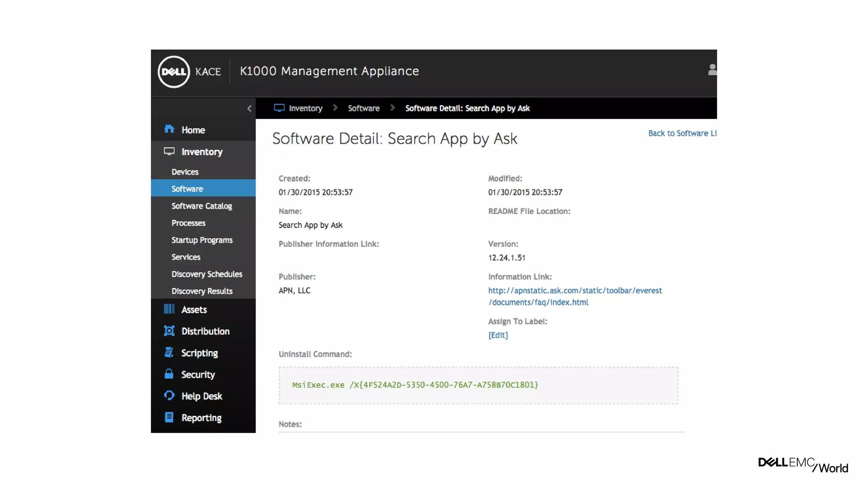
Task: Open the Devices inventory submenu item
Action: tap(185, 172)
